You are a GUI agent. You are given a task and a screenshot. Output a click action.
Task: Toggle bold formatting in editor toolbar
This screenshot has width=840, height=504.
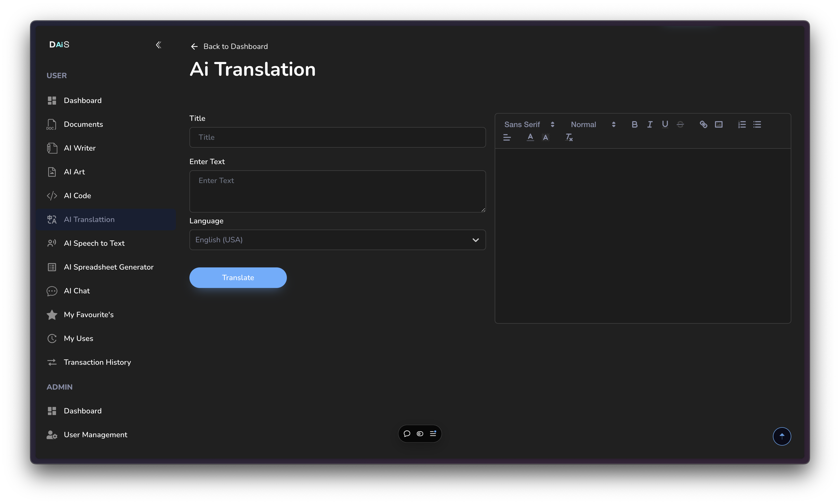634,124
